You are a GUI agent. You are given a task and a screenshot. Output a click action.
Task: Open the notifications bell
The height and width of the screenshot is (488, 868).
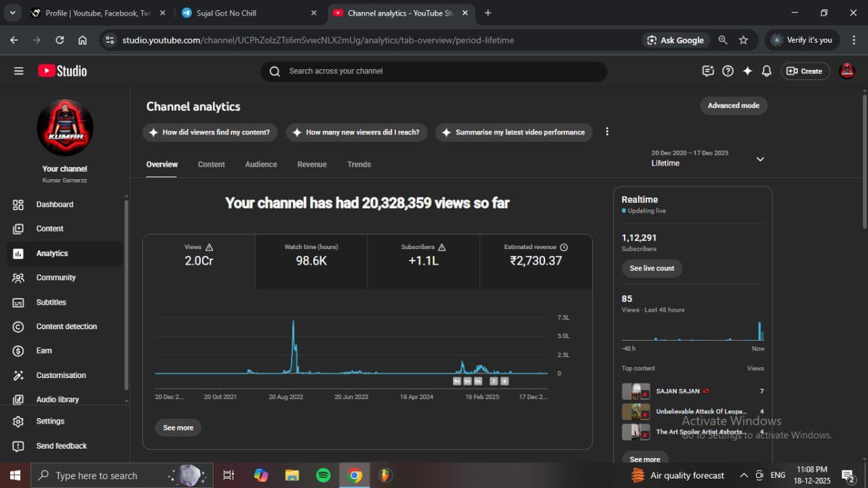click(x=766, y=71)
